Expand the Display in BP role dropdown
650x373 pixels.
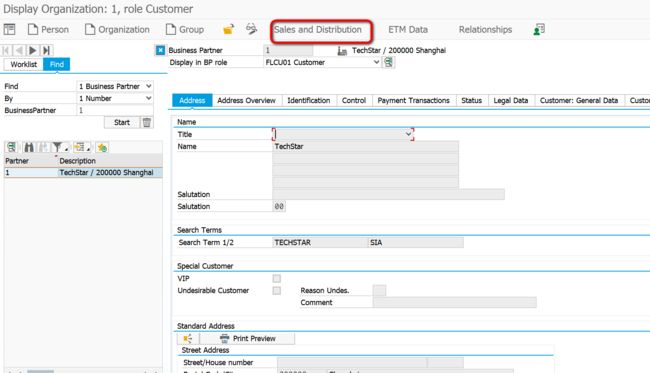322,62
